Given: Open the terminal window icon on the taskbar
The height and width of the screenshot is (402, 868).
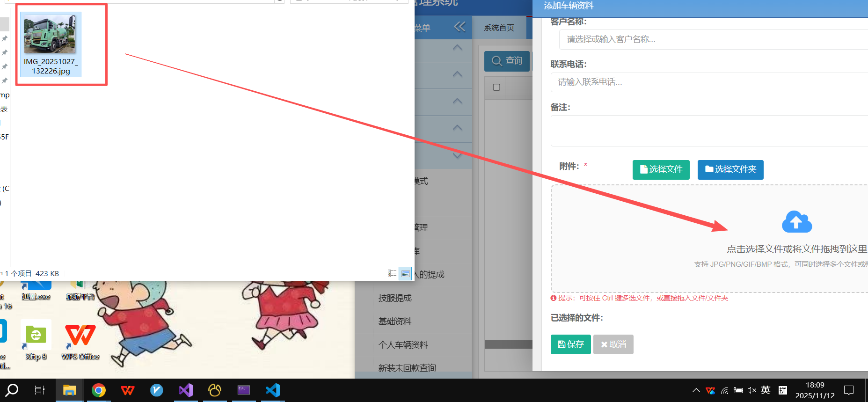Looking at the screenshot, I should [244, 390].
